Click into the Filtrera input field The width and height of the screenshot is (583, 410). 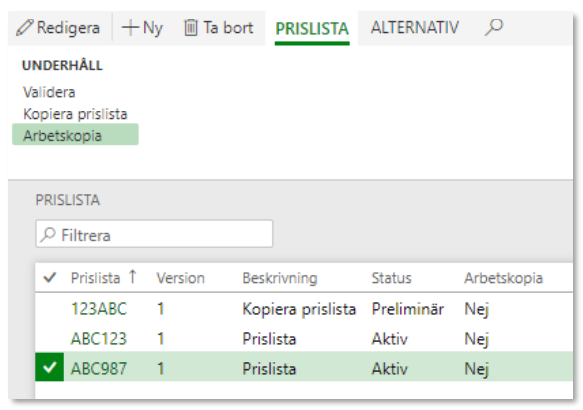click(x=154, y=234)
